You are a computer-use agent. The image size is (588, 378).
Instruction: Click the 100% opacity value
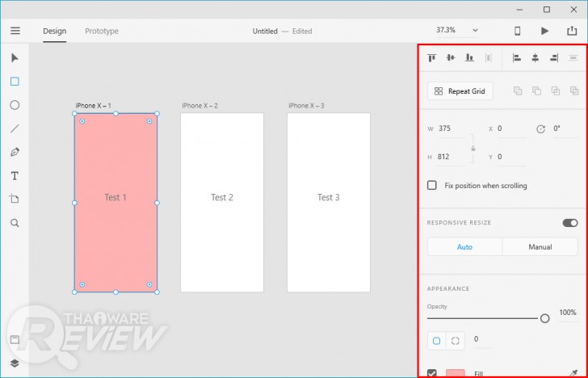(567, 313)
